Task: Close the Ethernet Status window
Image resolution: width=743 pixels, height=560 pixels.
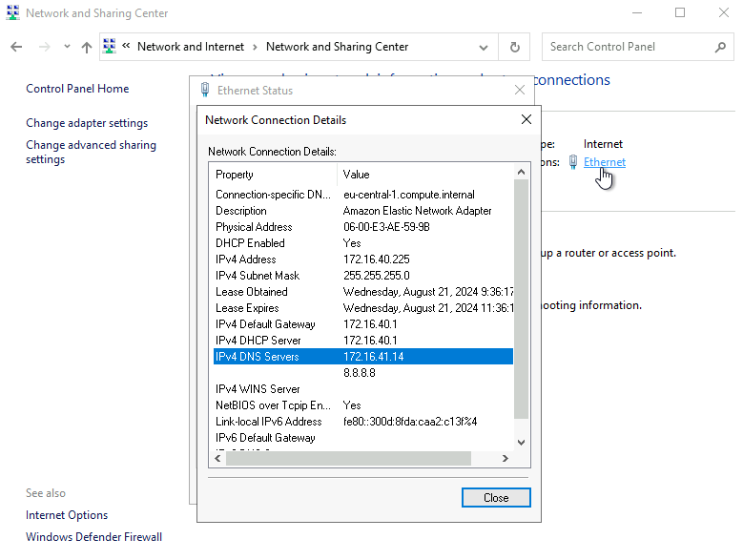Action: point(520,90)
